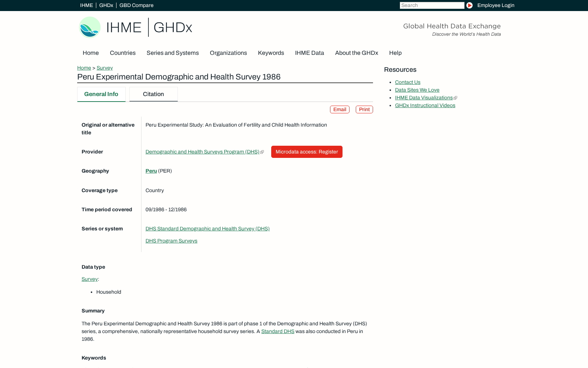Open DHS Standard Demographic and Health Survey link

(x=208, y=229)
